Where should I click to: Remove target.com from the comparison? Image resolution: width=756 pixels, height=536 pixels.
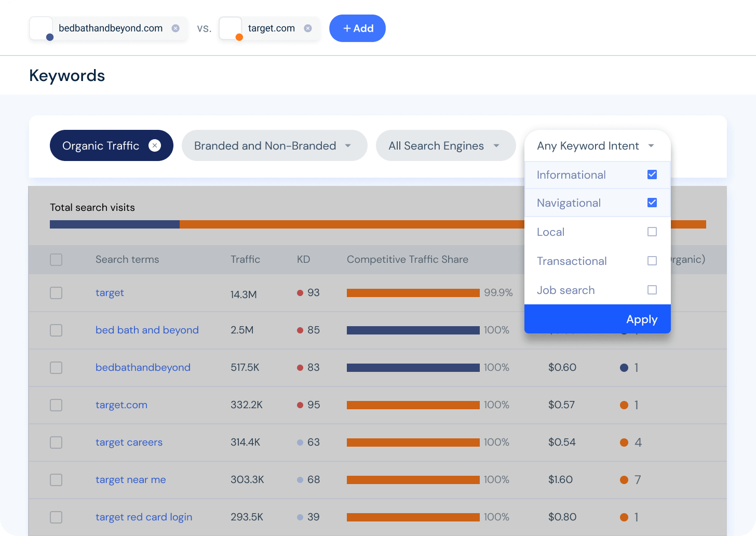(307, 29)
